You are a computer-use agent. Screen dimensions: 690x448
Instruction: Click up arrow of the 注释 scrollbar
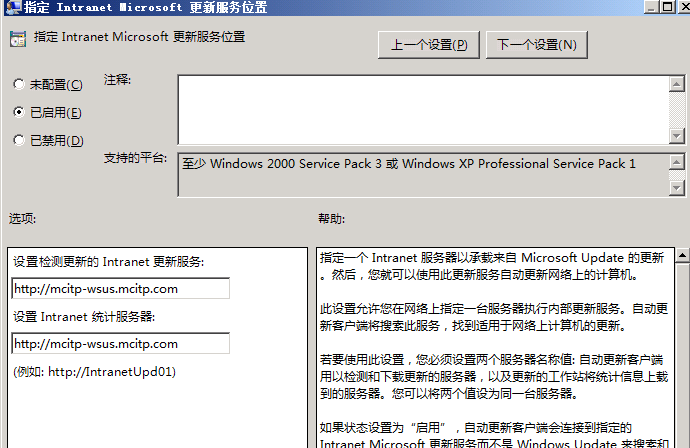(x=676, y=84)
